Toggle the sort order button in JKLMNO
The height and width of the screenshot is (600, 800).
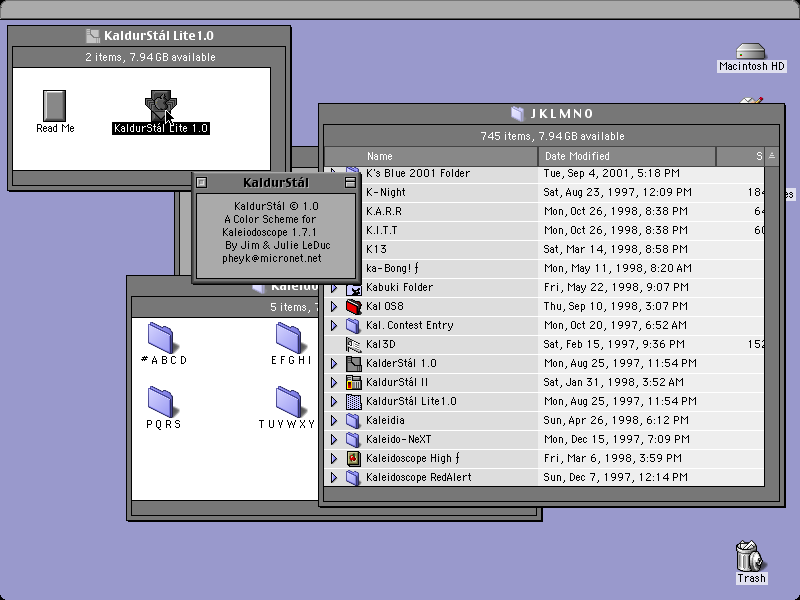(x=771, y=156)
